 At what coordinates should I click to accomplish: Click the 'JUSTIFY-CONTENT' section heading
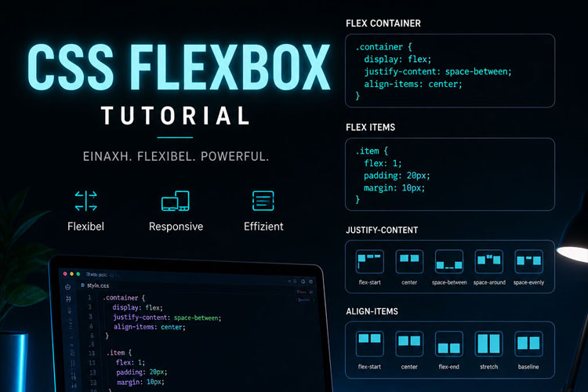pyautogui.click(x=382, y=230)
